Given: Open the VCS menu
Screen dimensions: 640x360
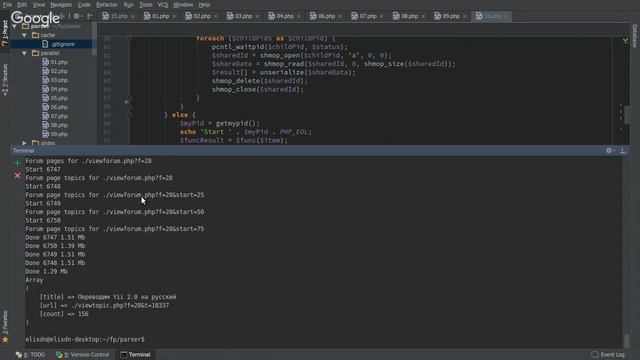Looking at the screenshot, I should (x=163, y=5).
